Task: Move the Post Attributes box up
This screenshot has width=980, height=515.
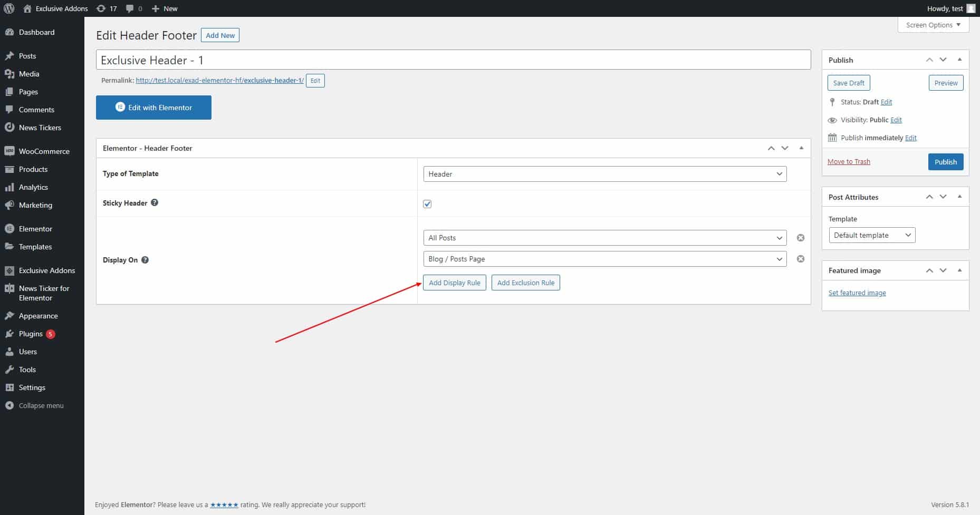Action: [929, 197]
